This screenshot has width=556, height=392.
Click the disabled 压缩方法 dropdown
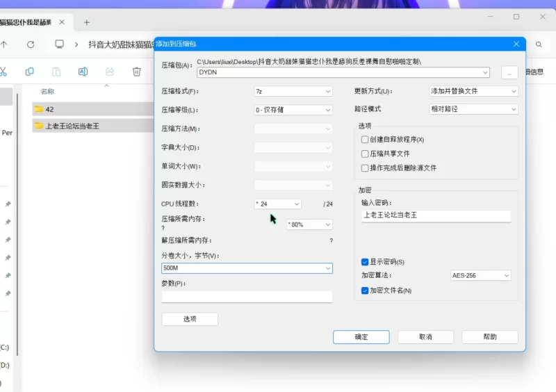point(293,129)
